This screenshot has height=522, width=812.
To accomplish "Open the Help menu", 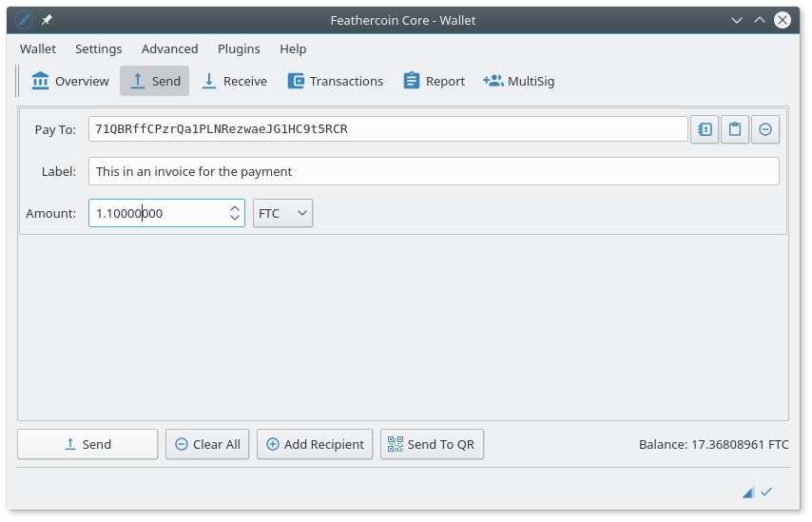I will tap(293, 49).
